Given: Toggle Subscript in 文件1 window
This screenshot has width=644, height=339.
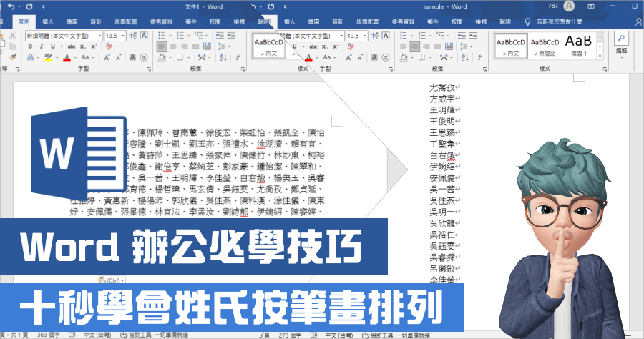Looking at the screenshot, I should coord(83,46).
